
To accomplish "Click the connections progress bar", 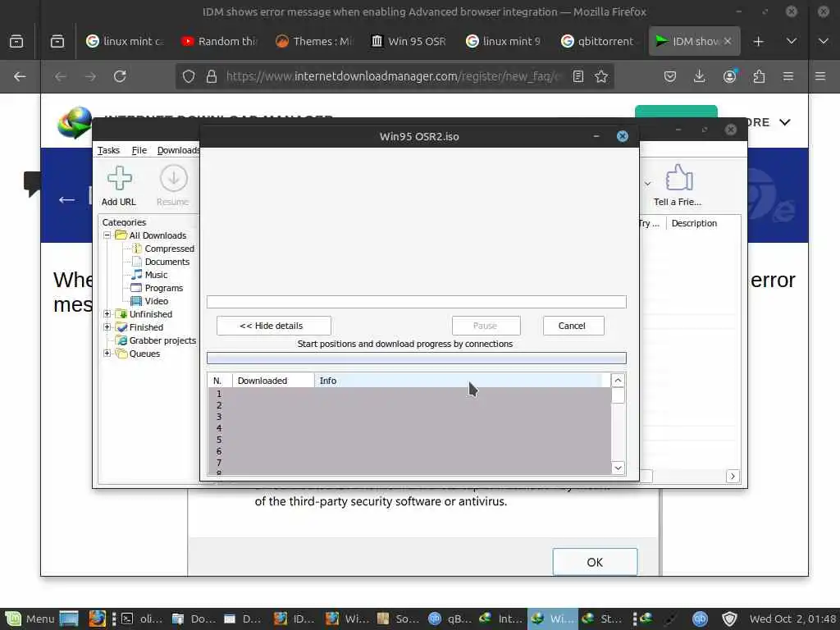I will [416, 358].
